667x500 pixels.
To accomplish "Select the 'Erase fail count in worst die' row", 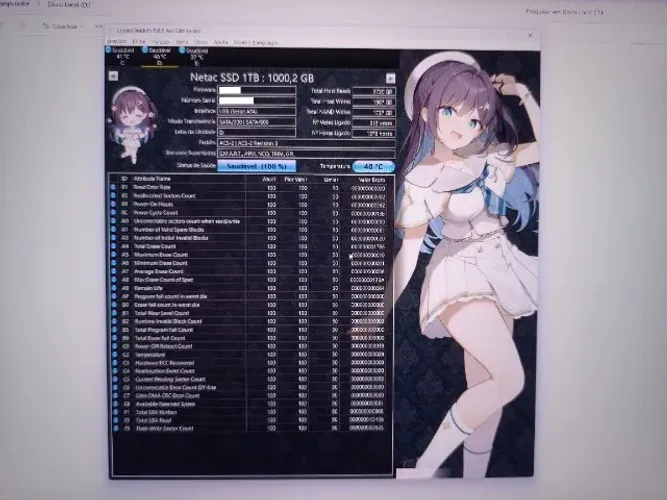I will click(248, 305).
